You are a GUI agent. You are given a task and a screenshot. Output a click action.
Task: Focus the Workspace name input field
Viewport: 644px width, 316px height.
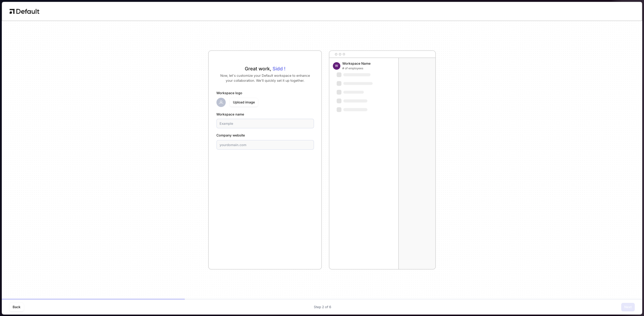(x=265, y=123)
